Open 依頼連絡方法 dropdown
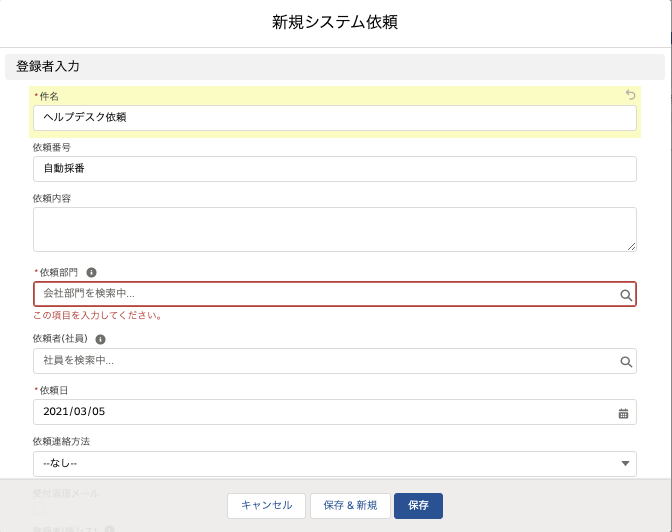672x532 pixels. point(335,463)
